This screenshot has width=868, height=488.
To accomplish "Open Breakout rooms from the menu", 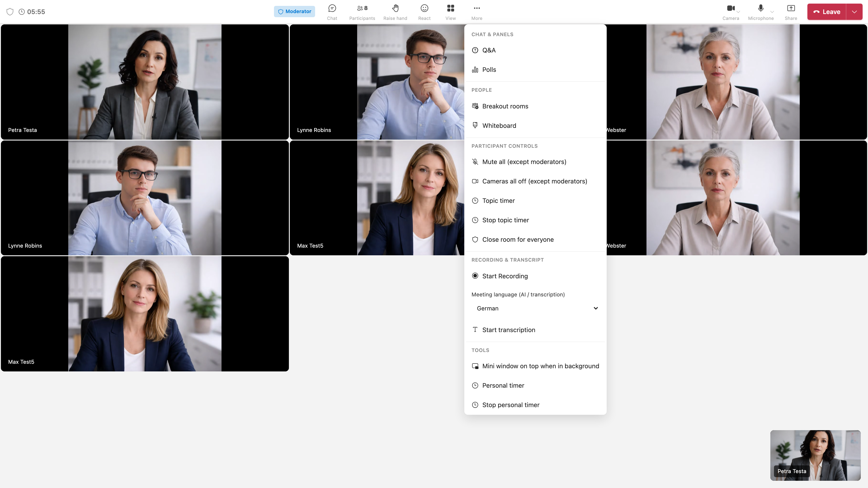I will point(535,106).
